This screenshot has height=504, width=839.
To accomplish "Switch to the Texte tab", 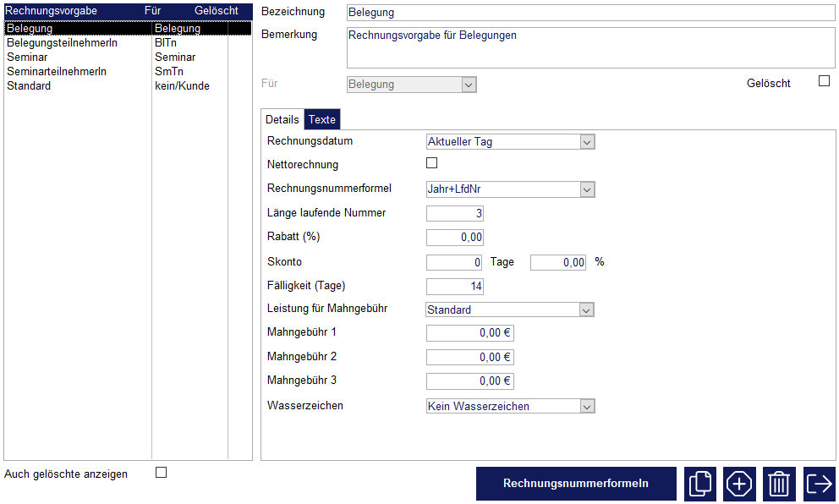I will click(x=321, y=120).
